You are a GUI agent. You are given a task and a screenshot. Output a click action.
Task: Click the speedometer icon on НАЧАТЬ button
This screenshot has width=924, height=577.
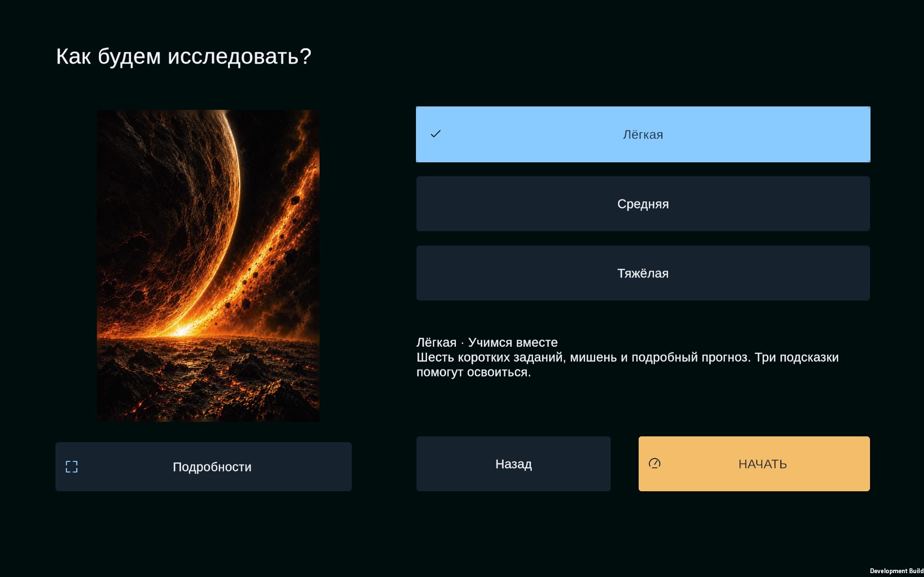(655, 463)
